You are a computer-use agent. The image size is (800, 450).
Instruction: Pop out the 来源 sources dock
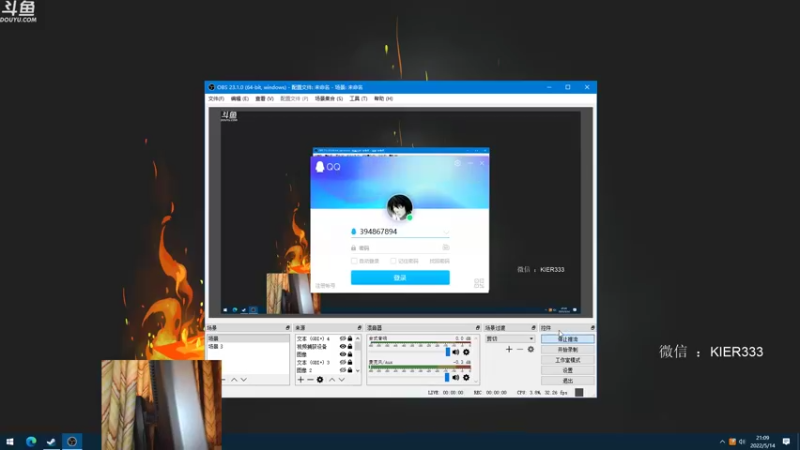click(x=359, y=328)
